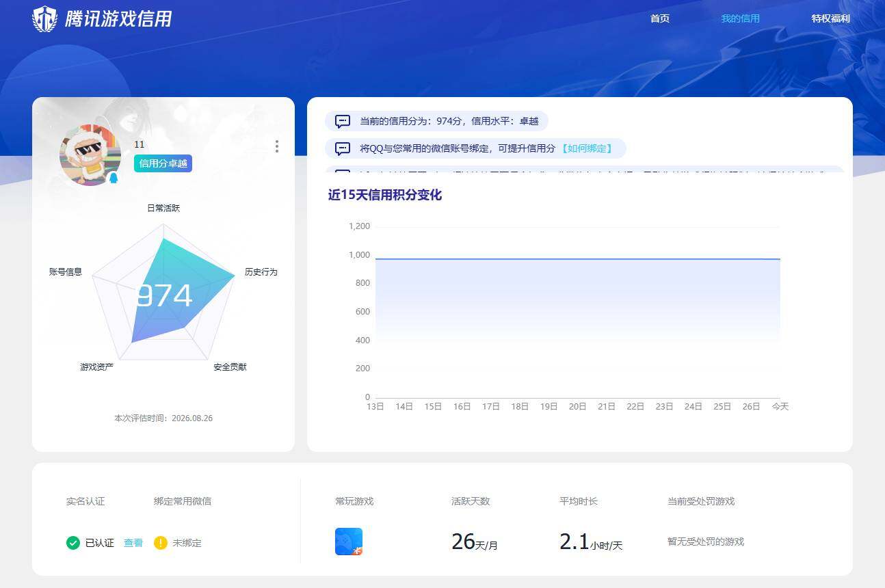Viewport: 885px width, 588px height.
Task: Select the 账号信息 radar axis label
Action: [66, 271]
